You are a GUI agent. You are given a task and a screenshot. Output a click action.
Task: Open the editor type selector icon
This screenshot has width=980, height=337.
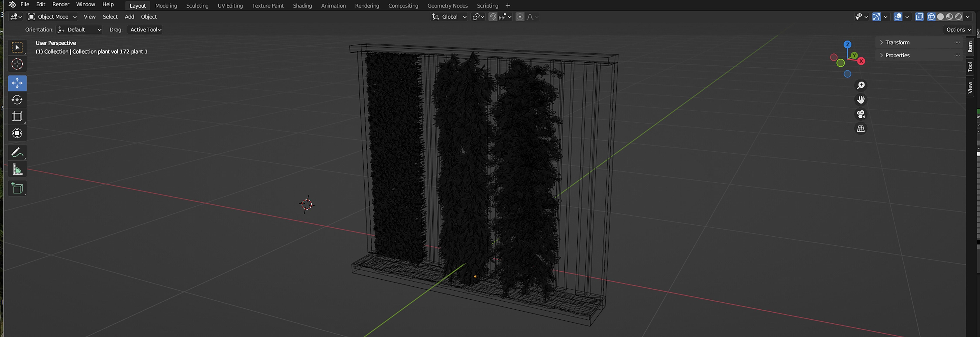pos(16,17)
